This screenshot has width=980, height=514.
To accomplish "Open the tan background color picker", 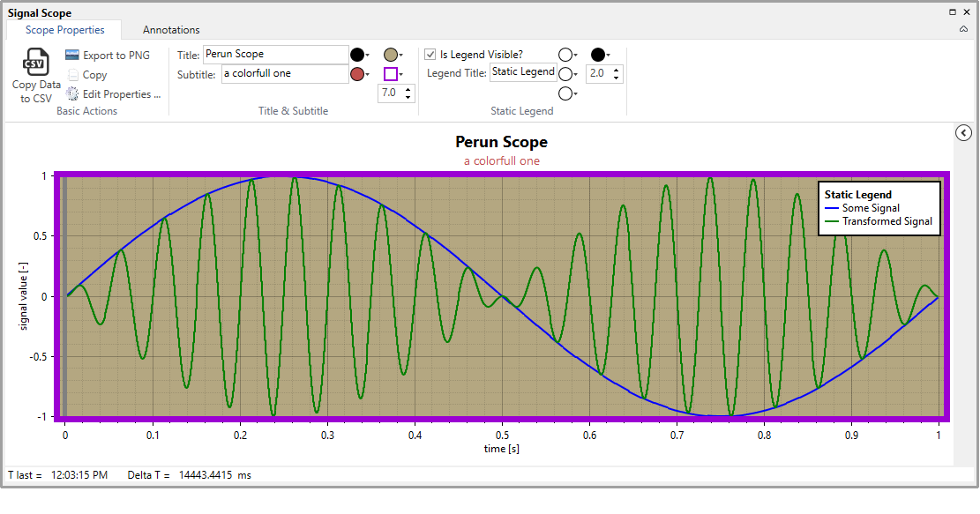I will pos(393,55).
